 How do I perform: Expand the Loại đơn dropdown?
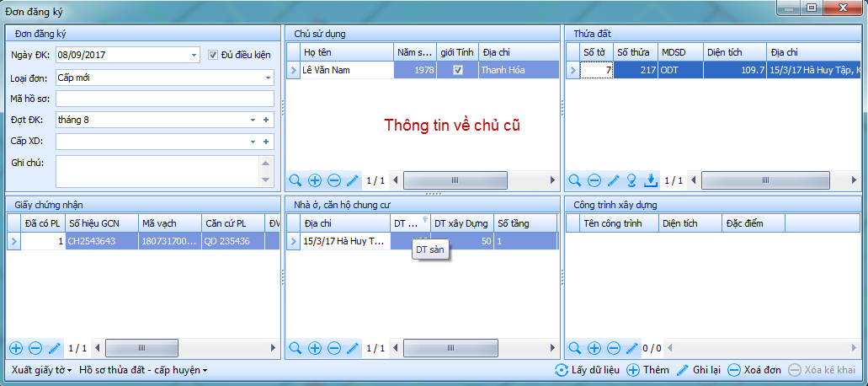(x=268, y=78)
